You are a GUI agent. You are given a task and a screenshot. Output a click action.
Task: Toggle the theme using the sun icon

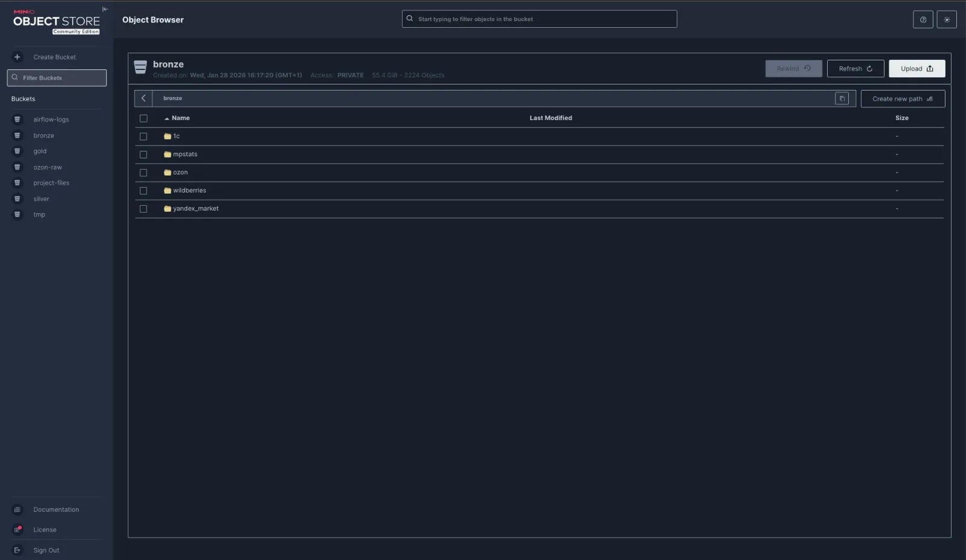947,19
